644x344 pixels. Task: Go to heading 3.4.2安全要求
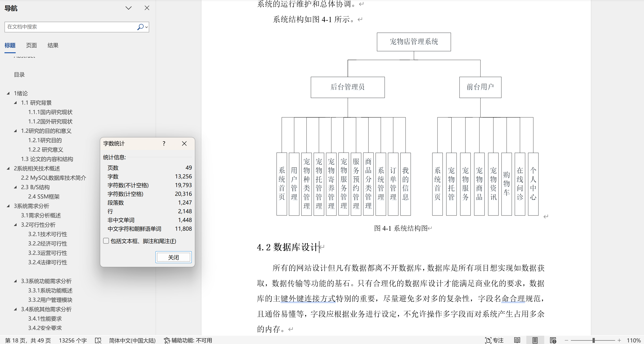pos(45,328)
